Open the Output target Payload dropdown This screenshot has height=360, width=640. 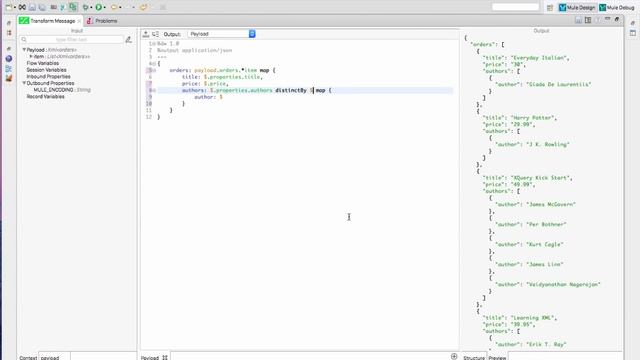(x=222, y=34)
